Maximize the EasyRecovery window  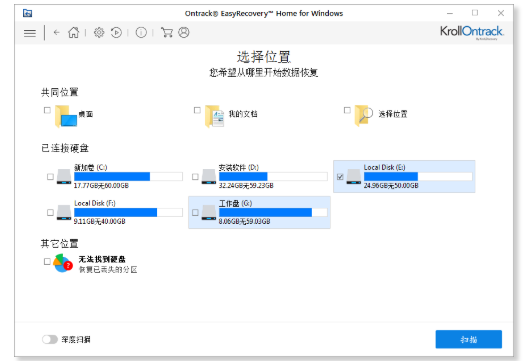click(475, 13)
